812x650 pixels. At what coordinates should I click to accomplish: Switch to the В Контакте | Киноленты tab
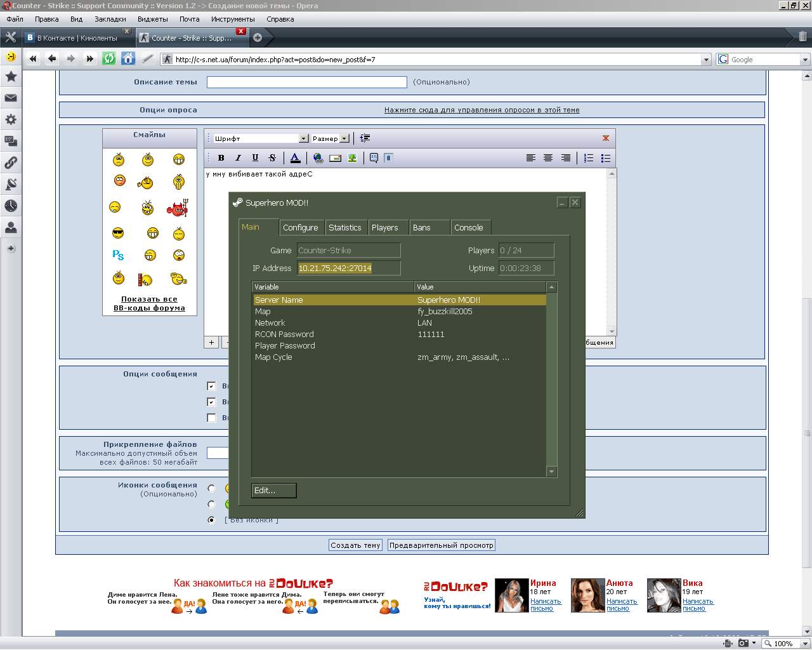(77, 37)
